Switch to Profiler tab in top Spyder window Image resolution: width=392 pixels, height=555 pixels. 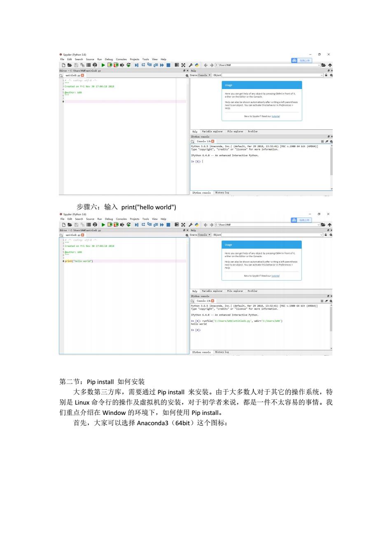click(x=253, y=131)
